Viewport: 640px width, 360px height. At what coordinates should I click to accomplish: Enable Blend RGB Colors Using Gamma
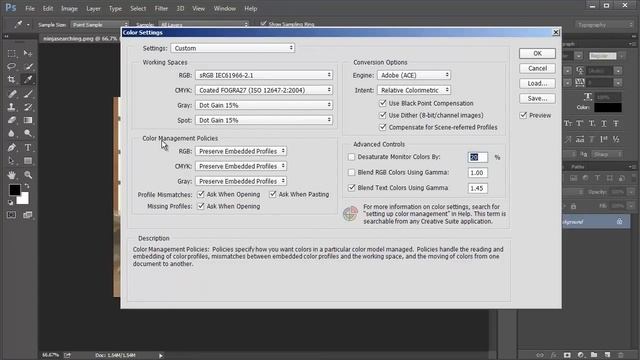click(x=351, y=172)
